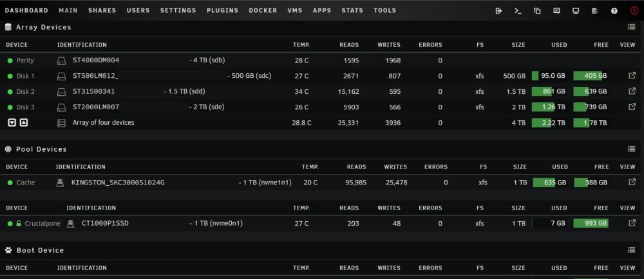
Task: Click the Disk 3 used space bar
Action: tap(549, 107)
